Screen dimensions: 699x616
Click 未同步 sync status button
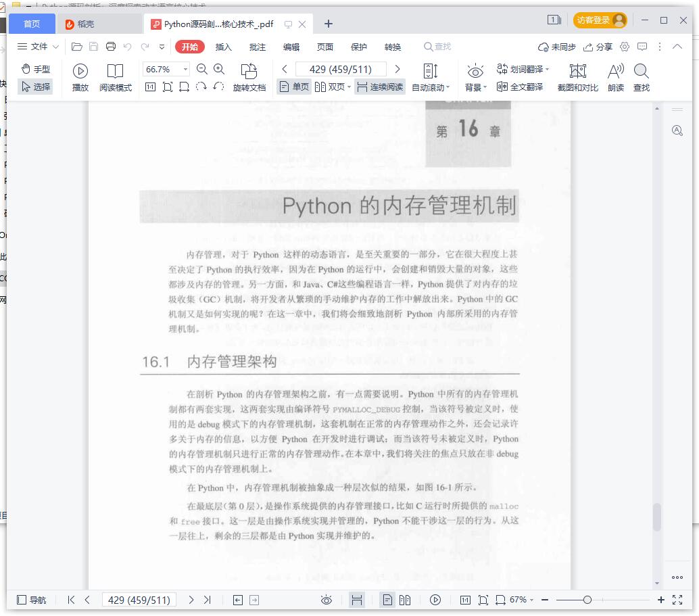click(x=557, y=47)
